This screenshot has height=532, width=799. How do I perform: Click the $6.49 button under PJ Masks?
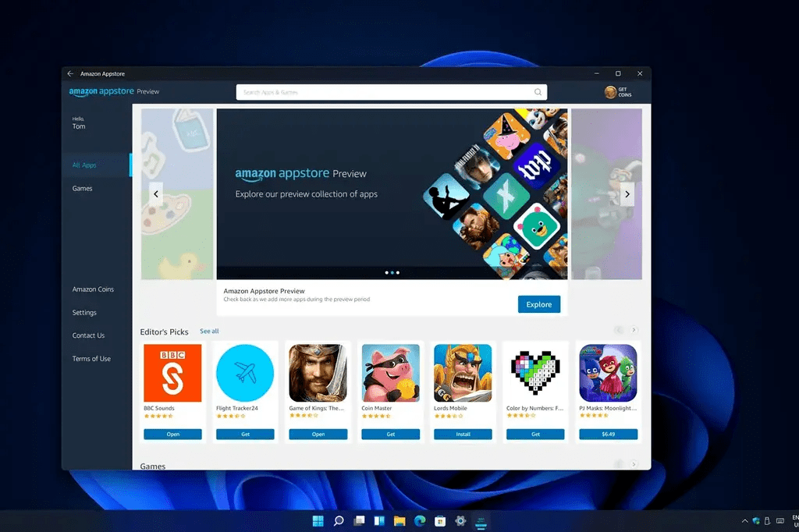(x=608, y=434)
